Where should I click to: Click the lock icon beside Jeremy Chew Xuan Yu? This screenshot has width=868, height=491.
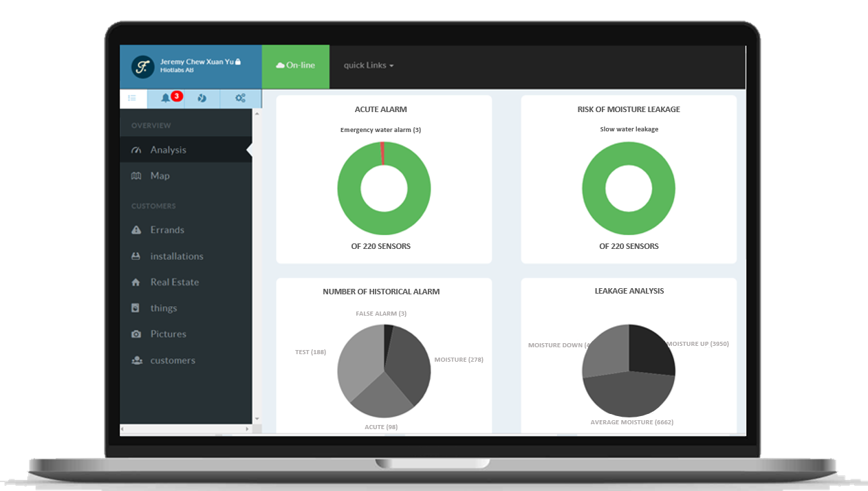238,62
